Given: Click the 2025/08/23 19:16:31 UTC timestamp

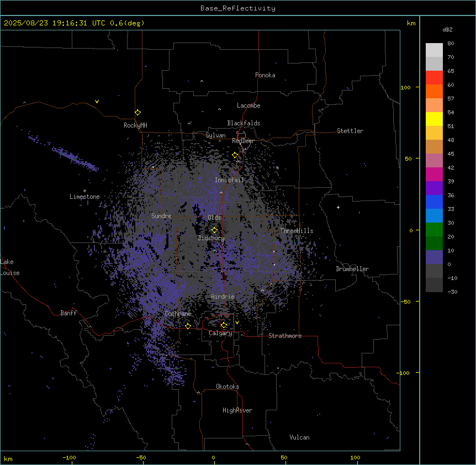Looking at the screenshot, I should click(54, 23).
